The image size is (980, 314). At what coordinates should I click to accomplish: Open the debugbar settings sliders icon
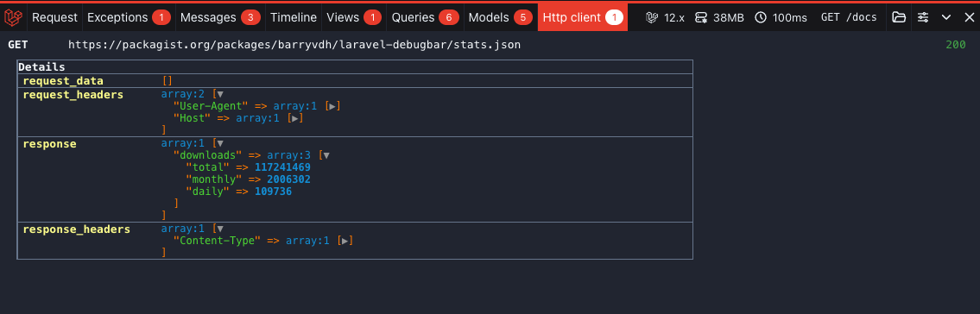(922, 17)
